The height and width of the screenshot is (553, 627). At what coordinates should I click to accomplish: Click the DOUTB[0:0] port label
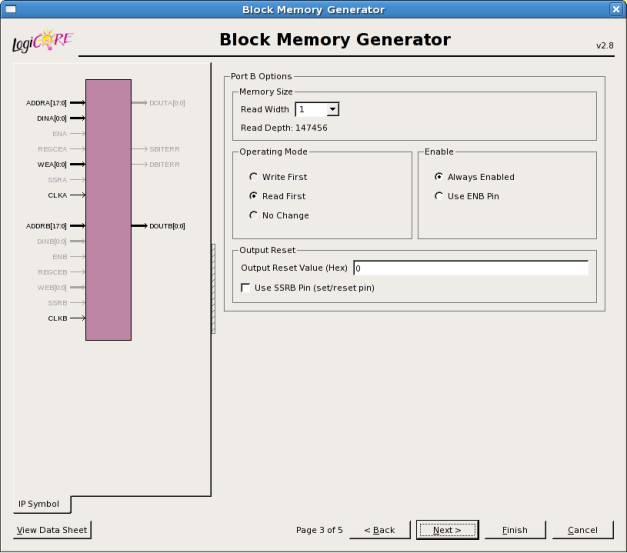[x=167, y=226]
